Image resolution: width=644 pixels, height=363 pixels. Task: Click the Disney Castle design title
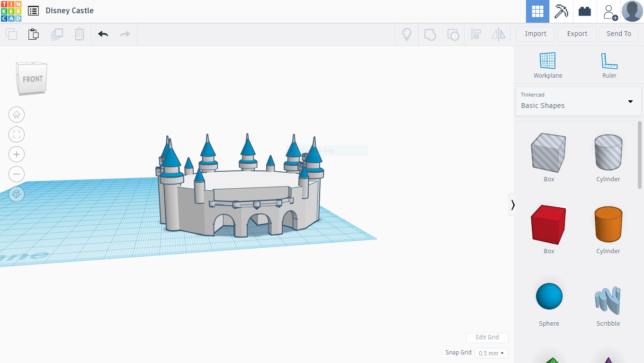click(x=70, y=10)
